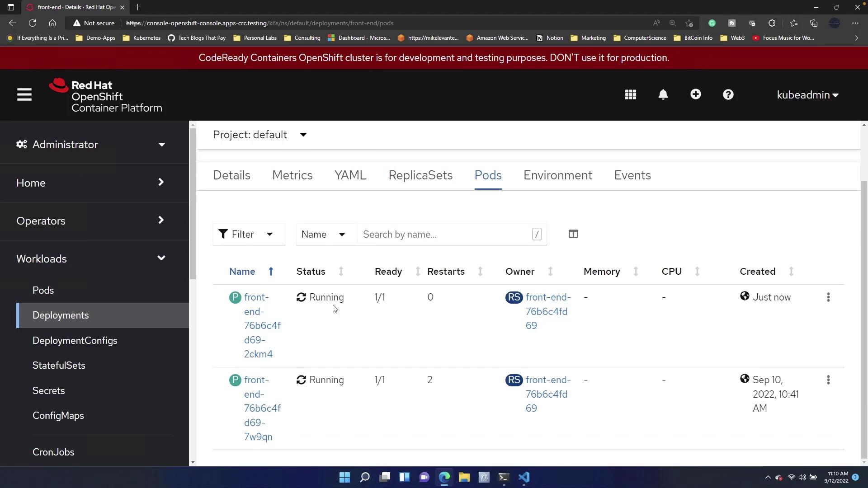The width and height of the screenshot is (868, 488).
Task: Click the notifications bell icon
Action: (663, 95)
